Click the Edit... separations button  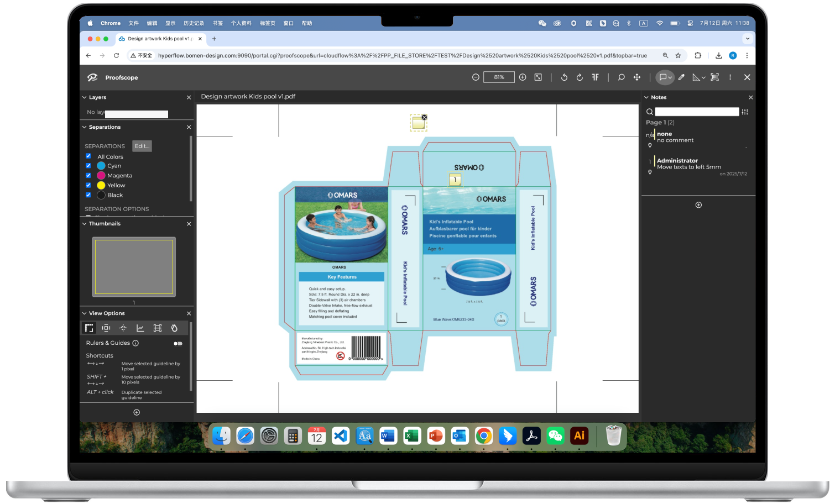(142, 146)
